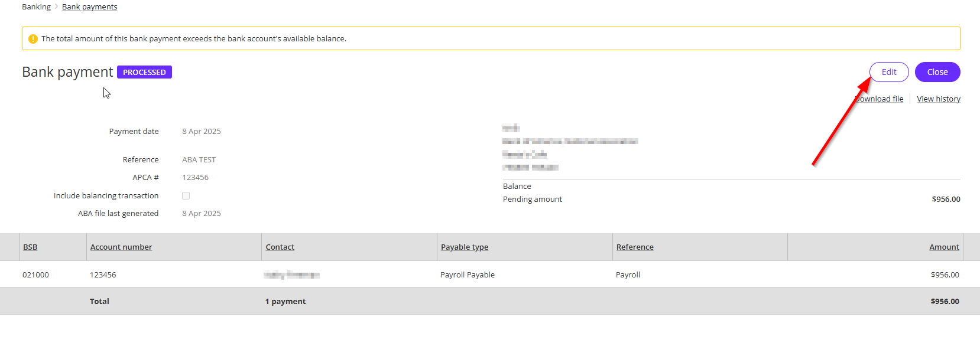980x353 pixels.
Task: Open the Edit button for this bank payment
Action: coord(888,72)
